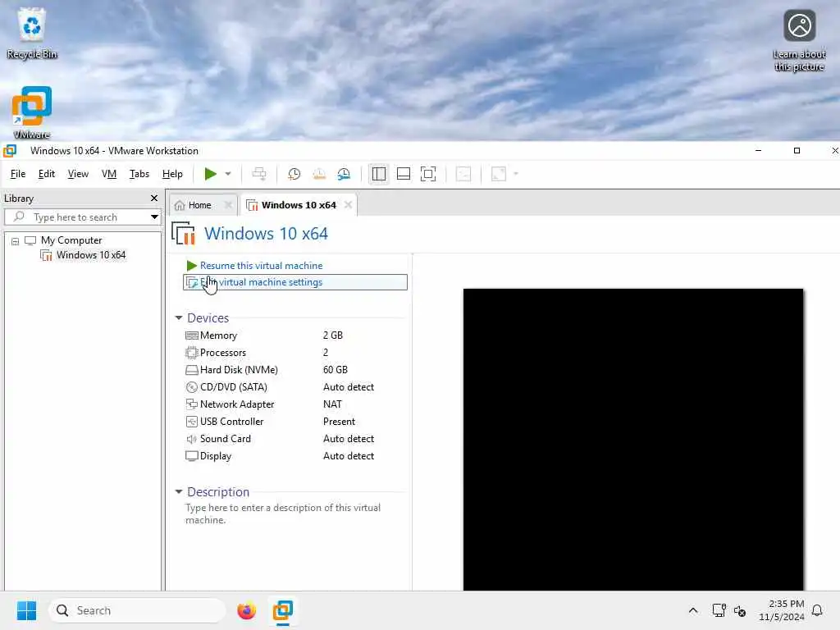Select My Computer in the library tree
Screen dimensions: 840x630
[x=71, y=240]
